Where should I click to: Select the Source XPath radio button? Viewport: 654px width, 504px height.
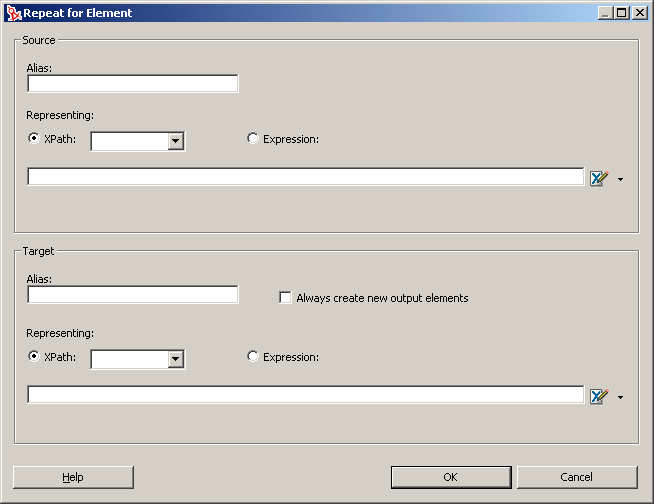tap(34, 138)
